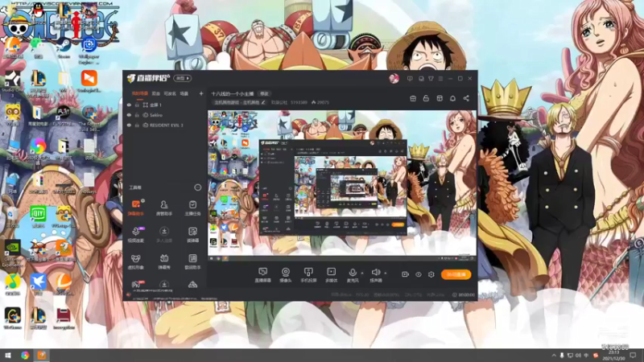The image size is (644, 362).
Task: Toggle visibility of the Sekiro source
Action: tap(129, 115)
